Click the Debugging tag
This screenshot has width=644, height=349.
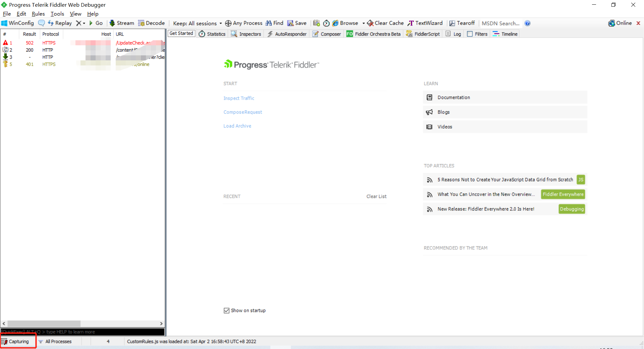point(572,209)
